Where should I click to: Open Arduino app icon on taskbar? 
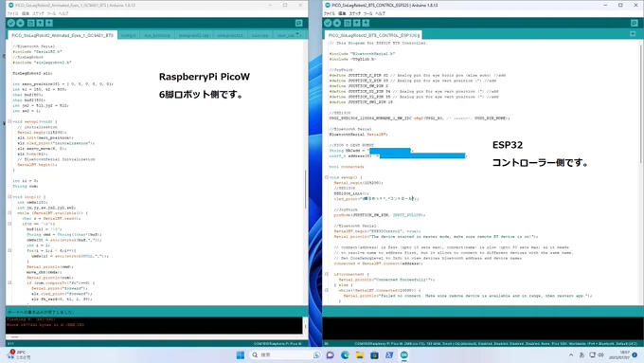point(404,354)
